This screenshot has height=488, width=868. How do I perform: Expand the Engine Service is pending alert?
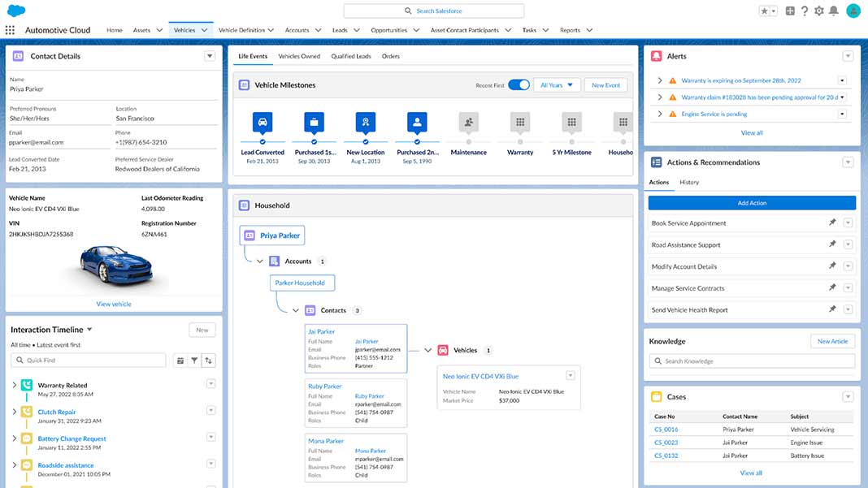[659, 114]
